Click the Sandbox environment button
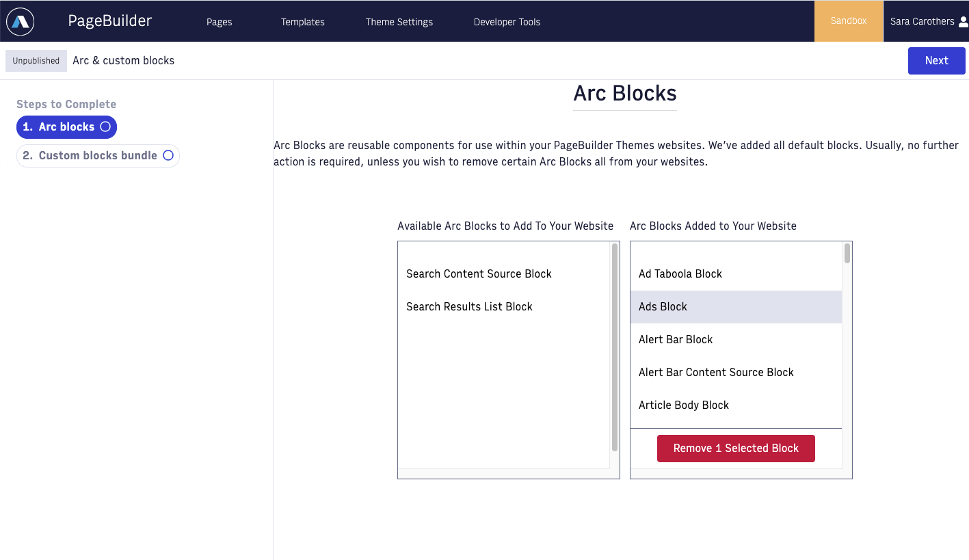This screenshot has width=969, height=560. point(849,21)
